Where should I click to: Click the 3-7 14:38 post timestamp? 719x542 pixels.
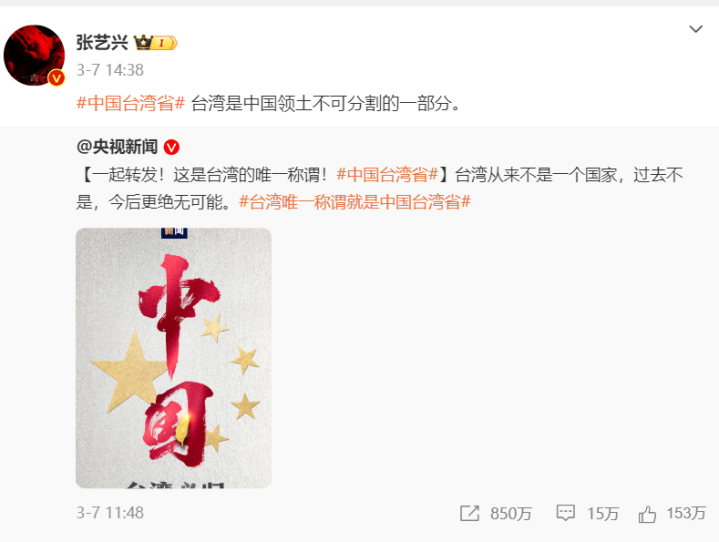(110, 70)
